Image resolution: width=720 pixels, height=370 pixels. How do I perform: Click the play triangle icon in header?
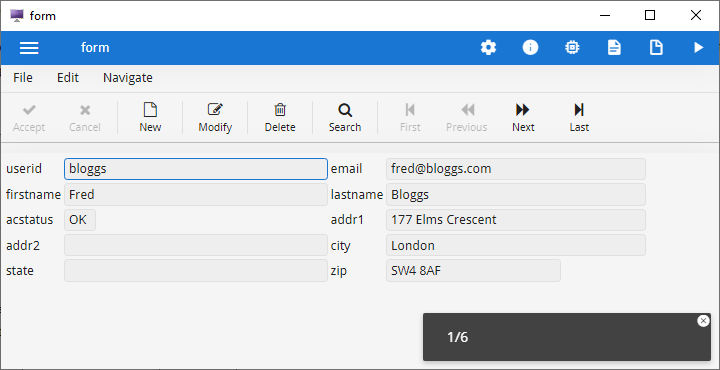[698, 47]
